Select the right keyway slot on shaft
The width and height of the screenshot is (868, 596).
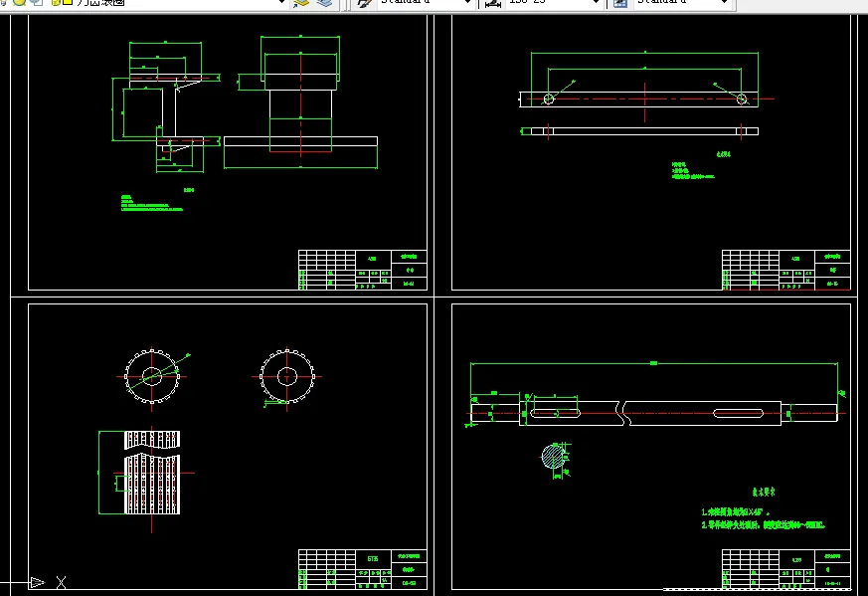point(739,413)
